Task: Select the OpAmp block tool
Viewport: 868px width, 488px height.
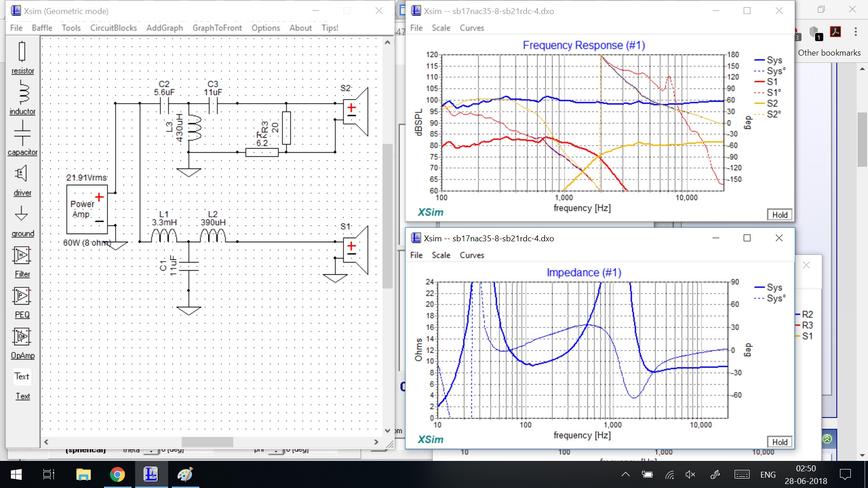Action: (x=22, y=343)
